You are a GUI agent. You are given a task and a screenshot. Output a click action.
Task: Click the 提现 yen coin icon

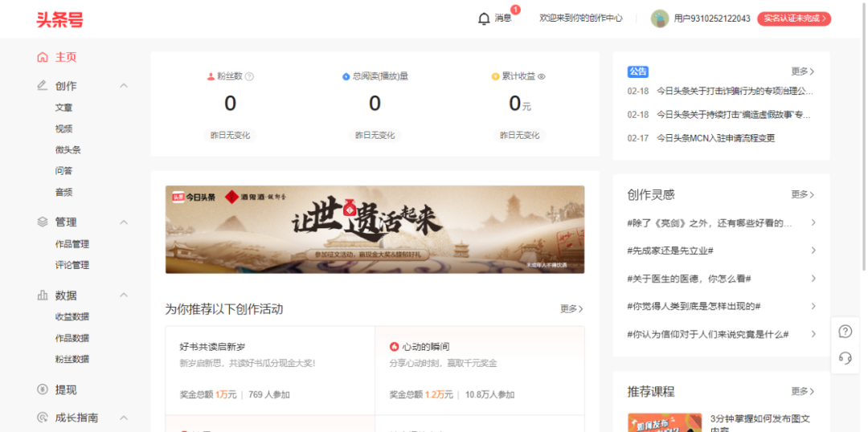[42, 390]
